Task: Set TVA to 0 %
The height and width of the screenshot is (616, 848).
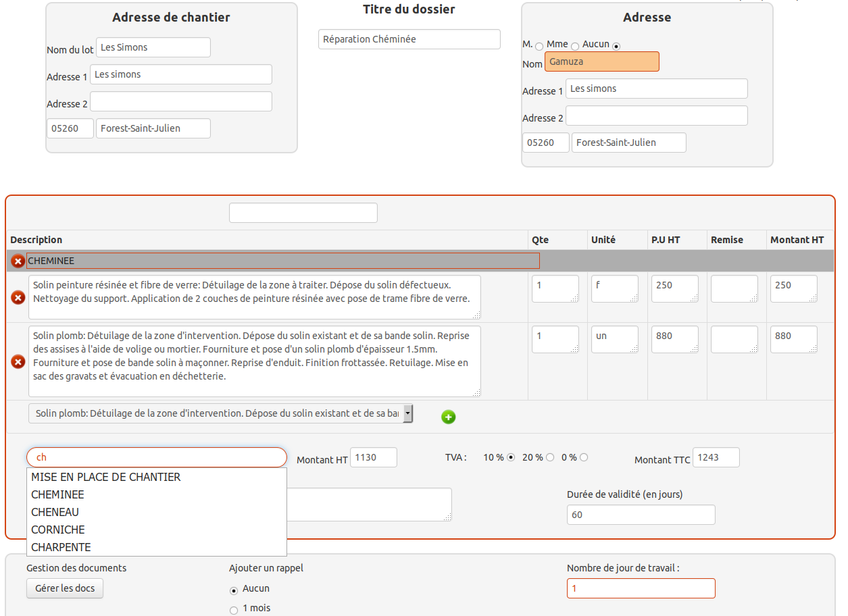Action: pos(584,457)
